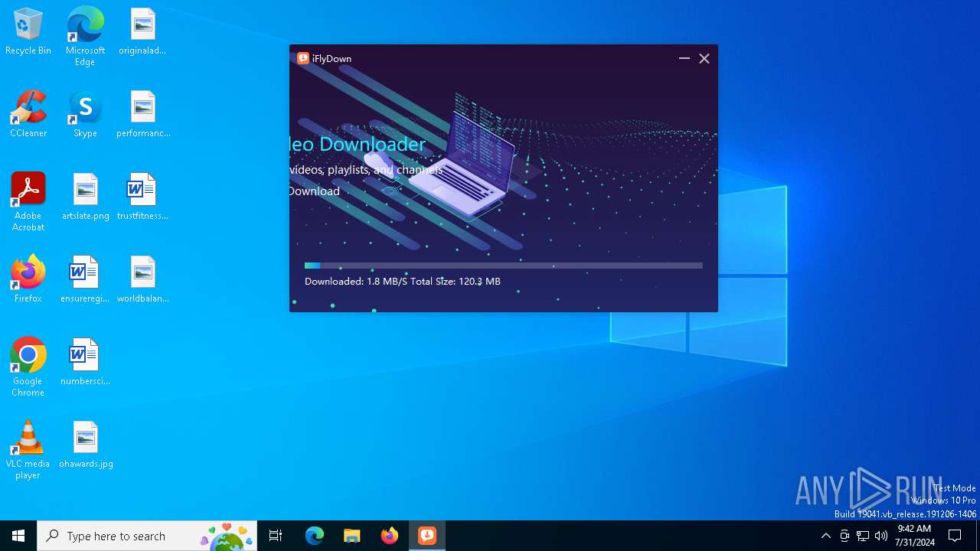Screen dimensions: 980x551
Task: Open Firefox from the taskbar
Action: click(x=390, y=536)
